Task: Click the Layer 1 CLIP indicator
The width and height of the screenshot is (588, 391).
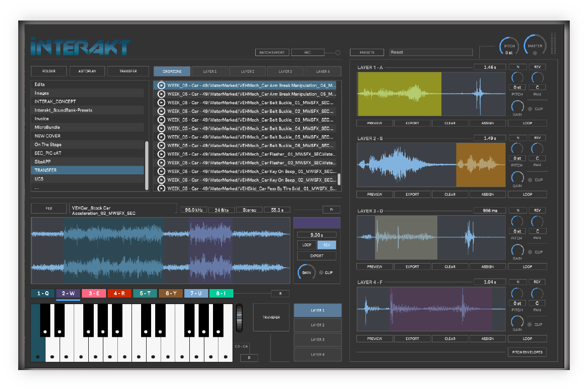Action: (x=530, y=109)
